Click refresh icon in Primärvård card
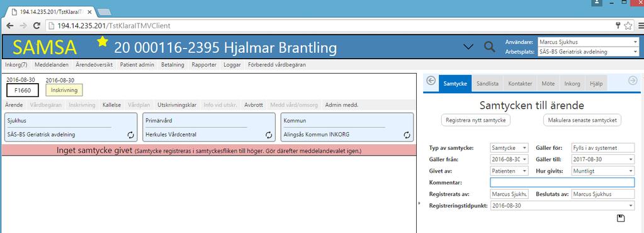Viewport: 644px width, 233px height. click(269, 134)
